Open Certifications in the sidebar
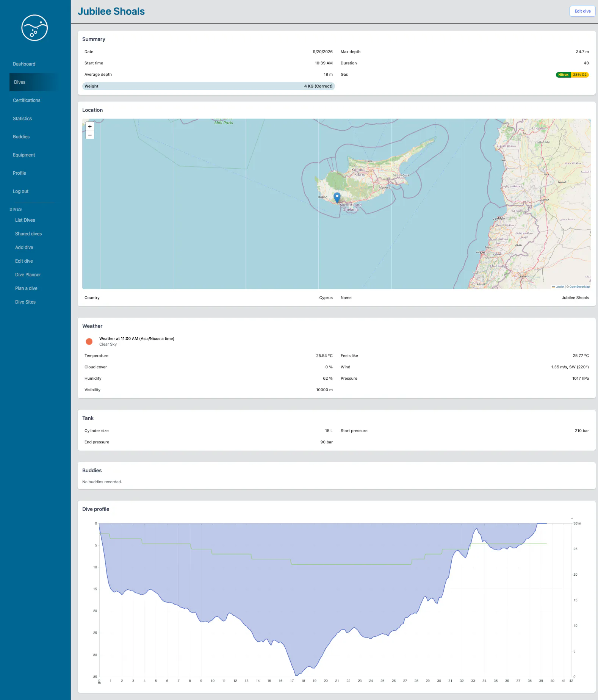 point(27,100)
